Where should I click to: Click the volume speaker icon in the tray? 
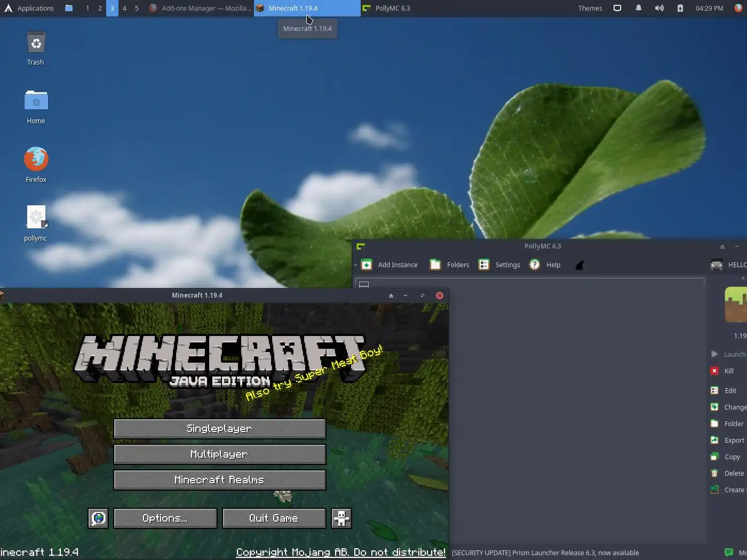coord(659,8)
